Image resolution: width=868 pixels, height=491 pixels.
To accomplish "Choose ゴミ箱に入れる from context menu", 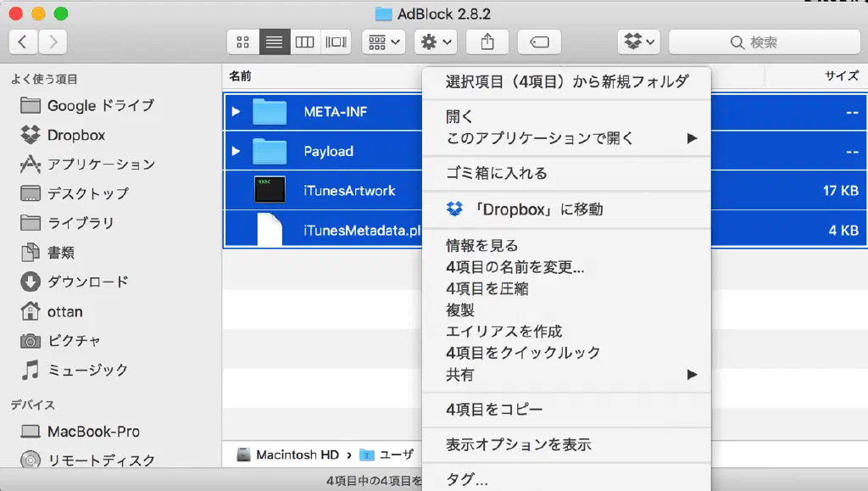I will 497,173.
